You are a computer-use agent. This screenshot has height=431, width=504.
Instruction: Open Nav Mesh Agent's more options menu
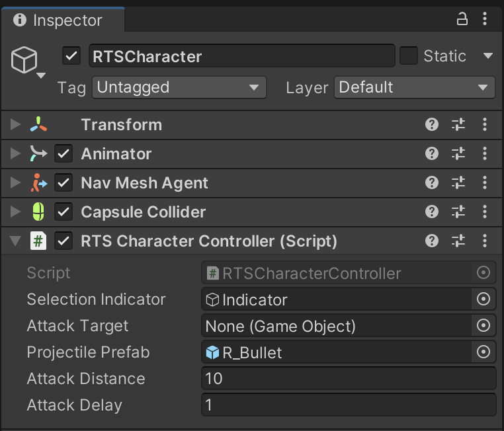click(485, 183)
